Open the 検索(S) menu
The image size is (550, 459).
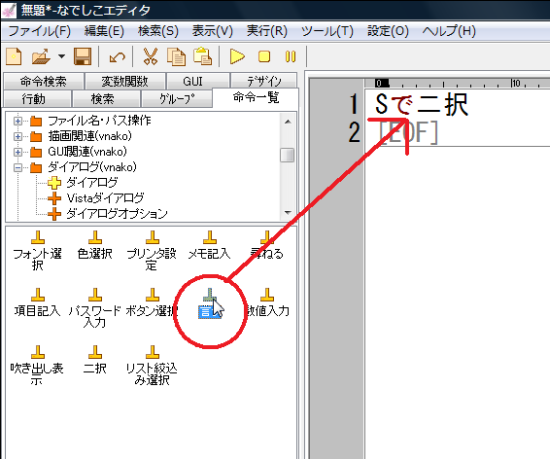click(x=158, y=31)
